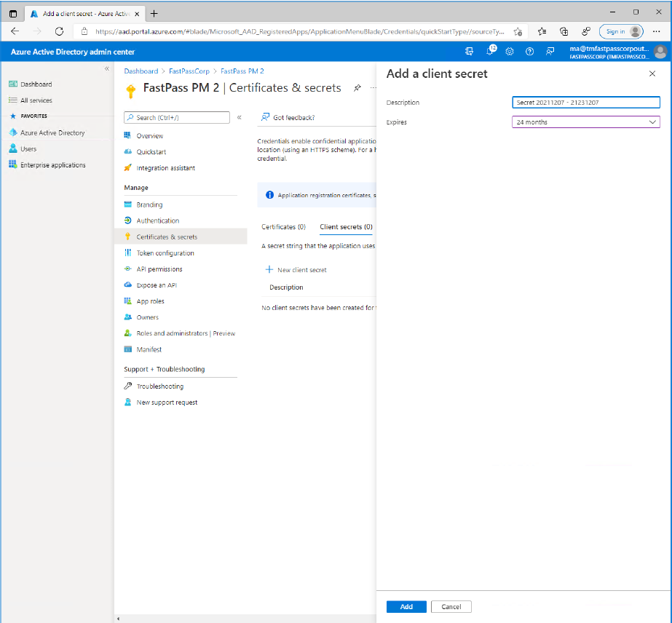This screenshot has height=623, width=672.
Task: Switch to the Certificates (0) tab
Action: 283,227
